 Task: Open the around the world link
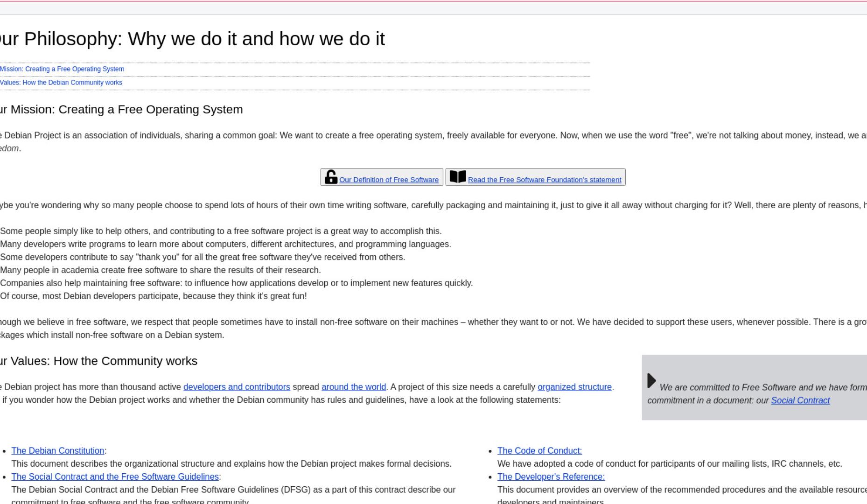pyautogui.click(x=354, y=387)
